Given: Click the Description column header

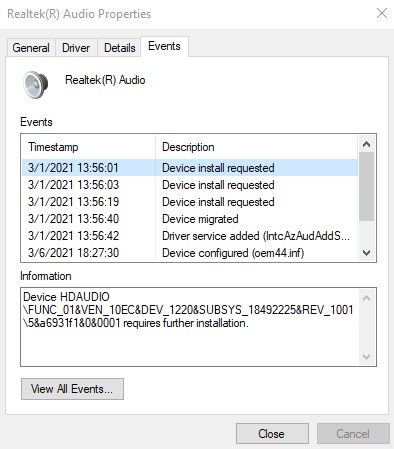Looking at the screenshot, I should coord(256,147).
